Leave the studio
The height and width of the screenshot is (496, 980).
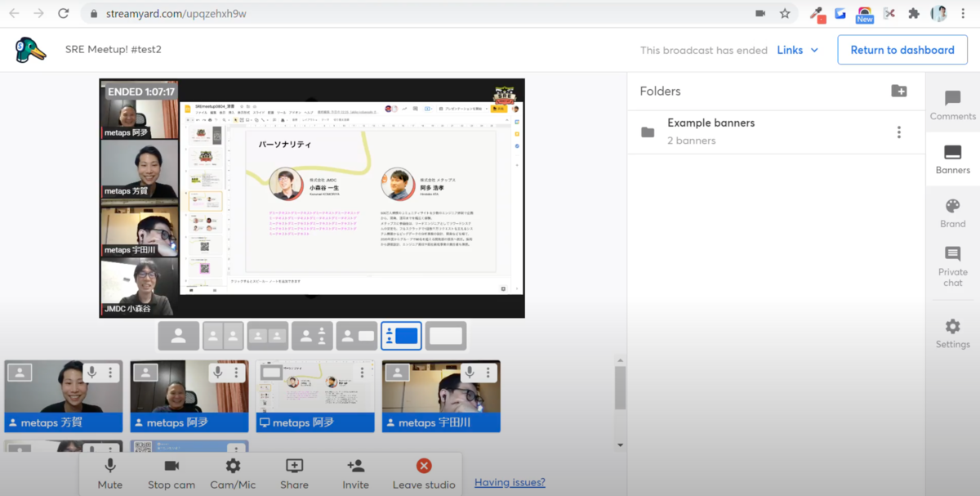(x=424, y=474)
